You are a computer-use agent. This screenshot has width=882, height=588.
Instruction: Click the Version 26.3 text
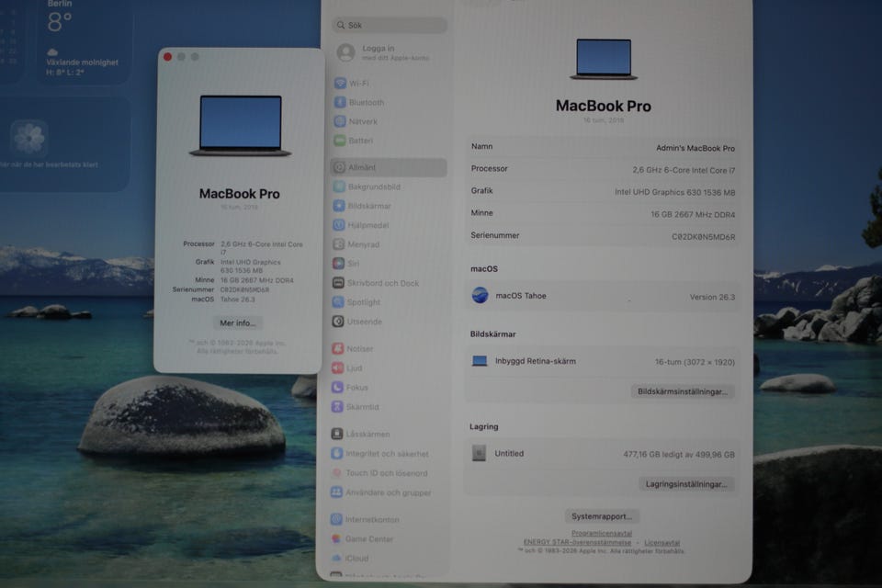pos(712,297)
